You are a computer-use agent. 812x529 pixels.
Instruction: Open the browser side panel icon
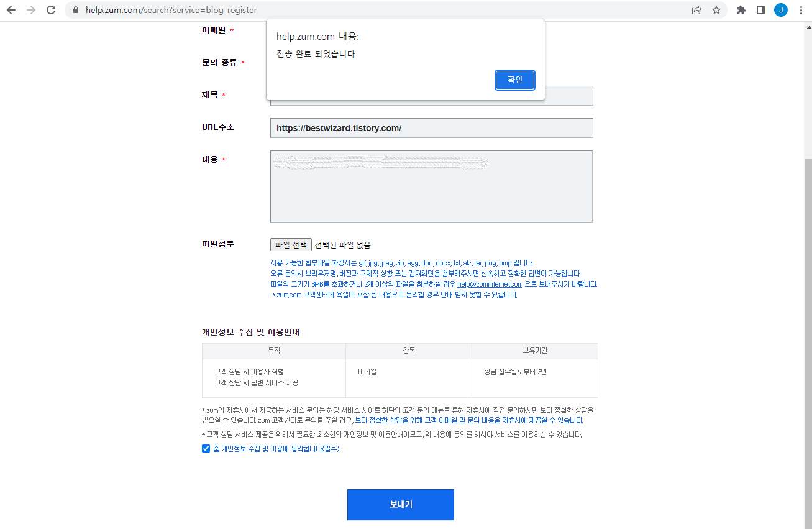(761, 10)
